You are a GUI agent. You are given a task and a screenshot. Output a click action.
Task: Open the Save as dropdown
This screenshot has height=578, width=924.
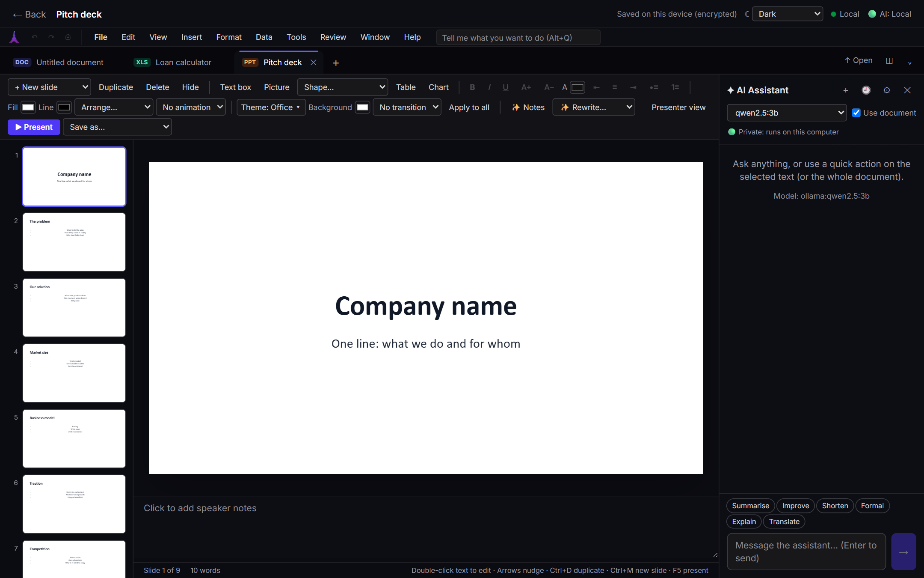click(x=117, y=127)
